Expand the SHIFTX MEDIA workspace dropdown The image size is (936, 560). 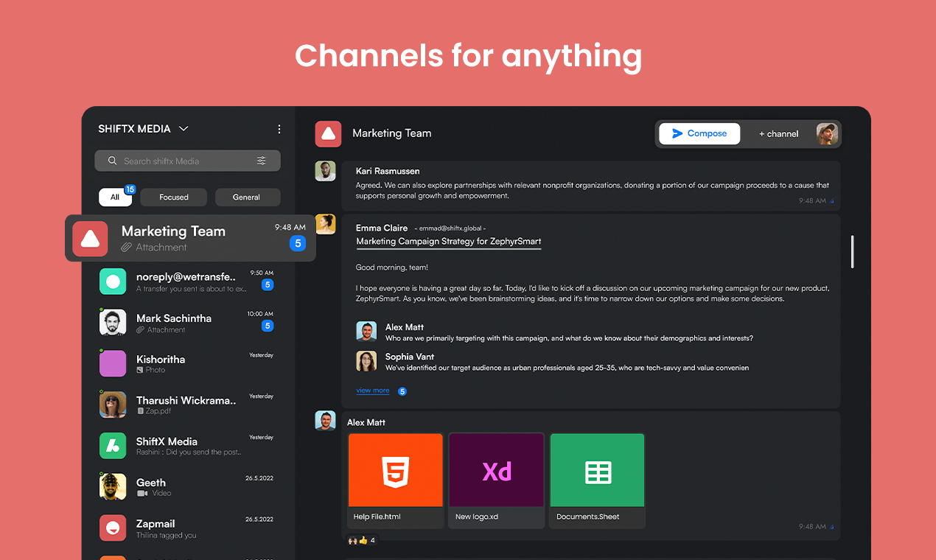182,128
